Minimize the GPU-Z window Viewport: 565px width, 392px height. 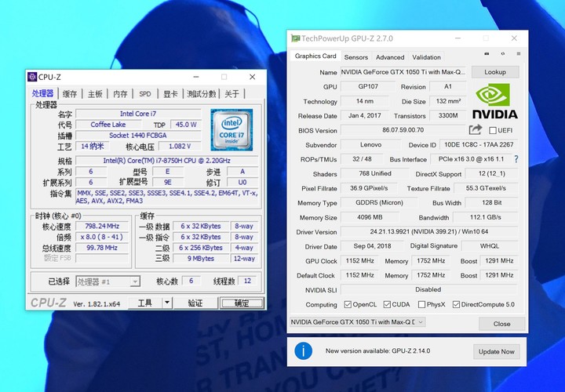(x=458, y=38)
